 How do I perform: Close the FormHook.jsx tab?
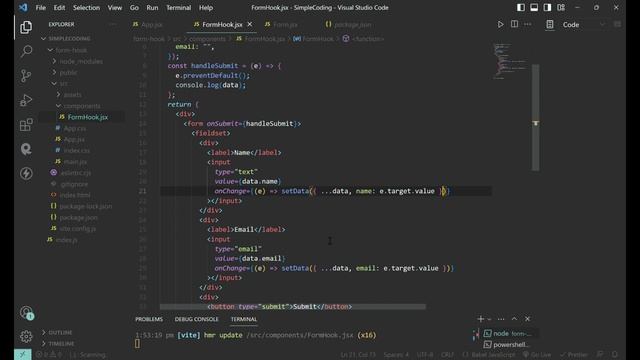click(250, 24)
